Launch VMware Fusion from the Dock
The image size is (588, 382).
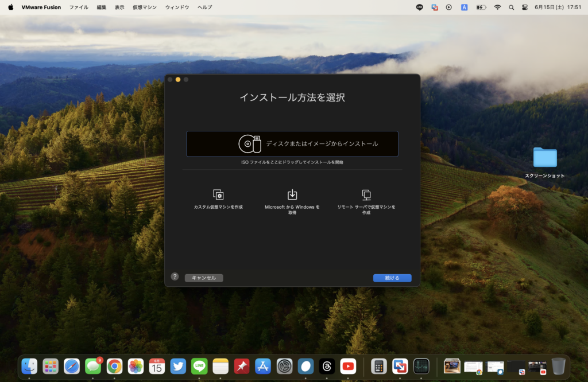[x=400, y=366]
